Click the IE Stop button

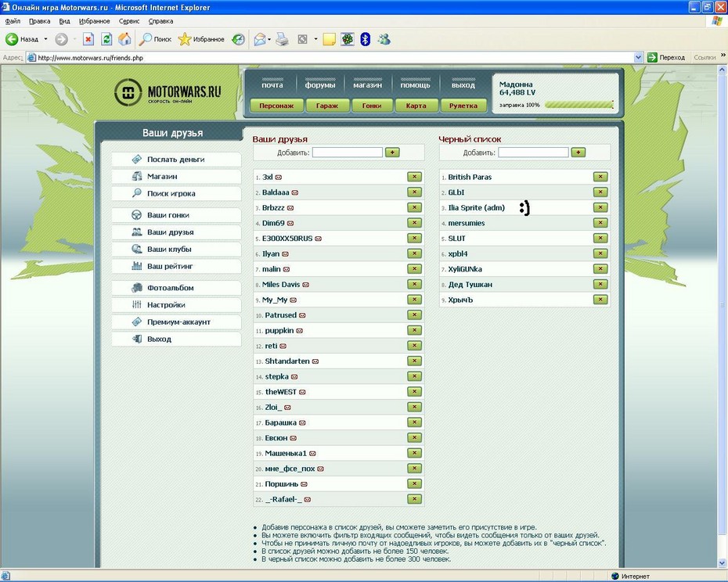[x=88, y=39]
